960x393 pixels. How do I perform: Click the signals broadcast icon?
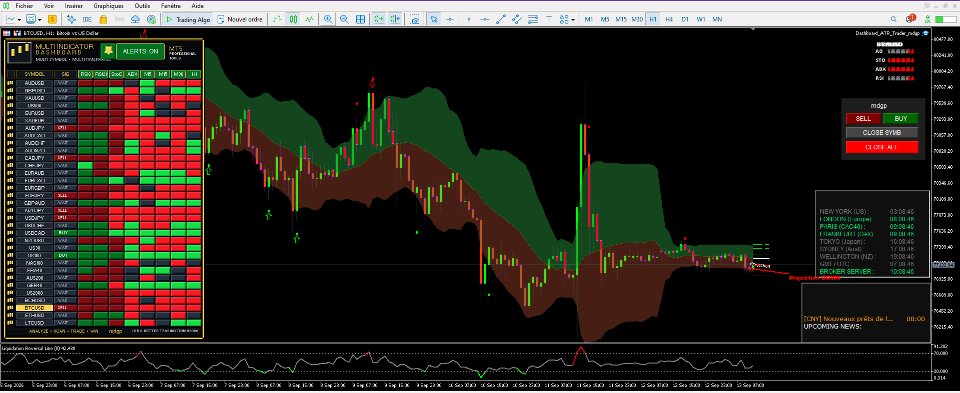coord(119,20)
